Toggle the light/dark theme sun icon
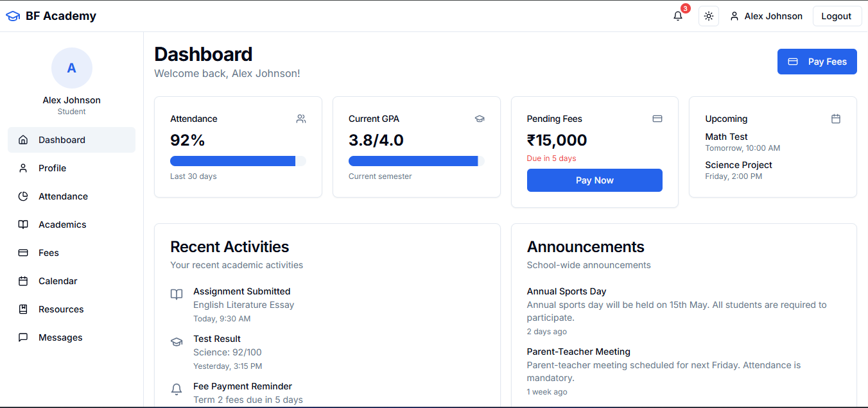Viewport: 868px width, 408px height. point(709,16)
